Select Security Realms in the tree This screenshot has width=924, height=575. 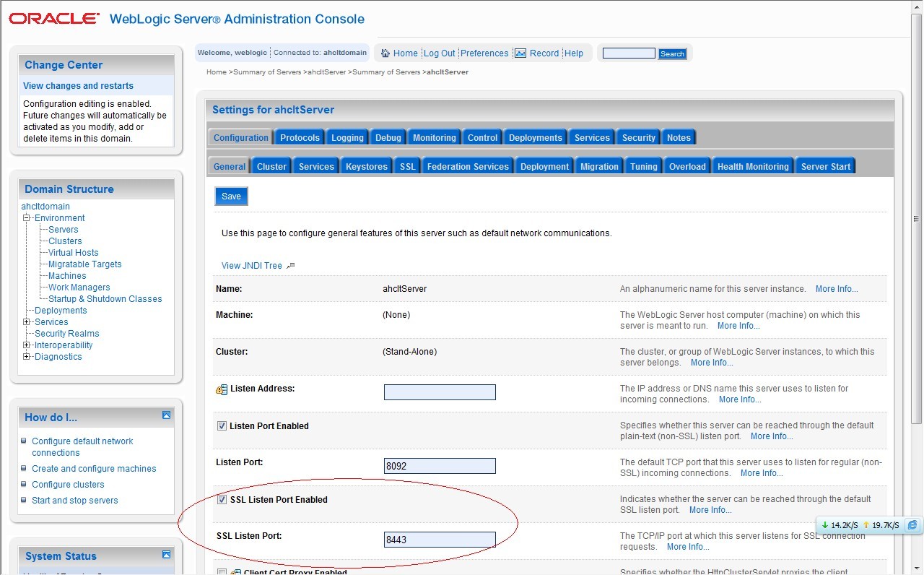(67, 334)
